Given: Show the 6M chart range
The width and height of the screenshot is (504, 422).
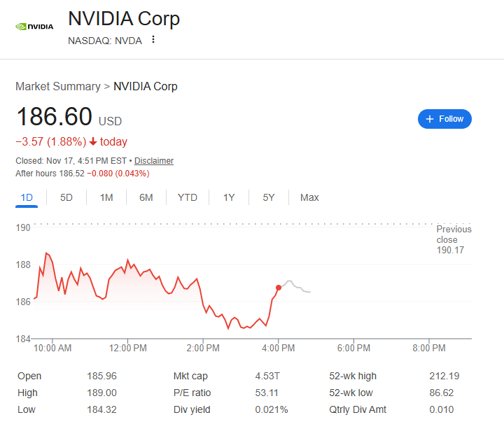Looking at the screenshot, I should (x=146, y=197).
